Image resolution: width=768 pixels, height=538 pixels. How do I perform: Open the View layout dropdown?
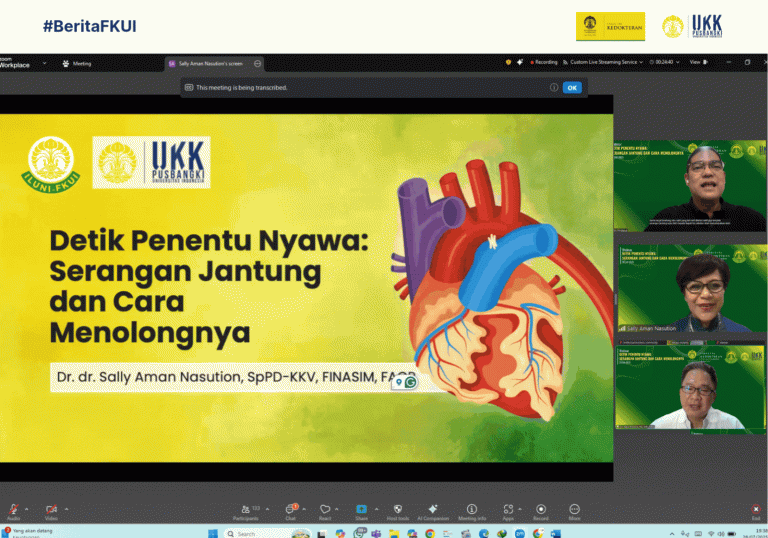coord(697,62)
